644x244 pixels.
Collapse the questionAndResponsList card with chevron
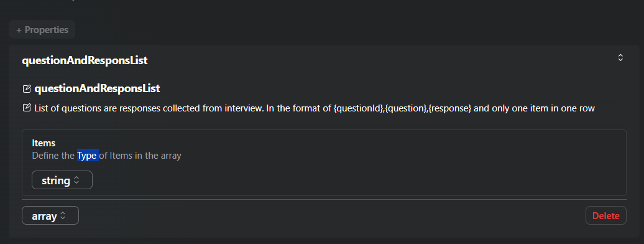click(x=620, y=58)
